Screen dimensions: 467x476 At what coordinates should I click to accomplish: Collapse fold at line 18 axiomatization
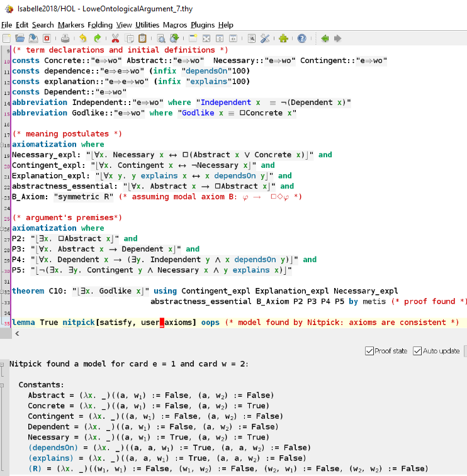(1, 145)
